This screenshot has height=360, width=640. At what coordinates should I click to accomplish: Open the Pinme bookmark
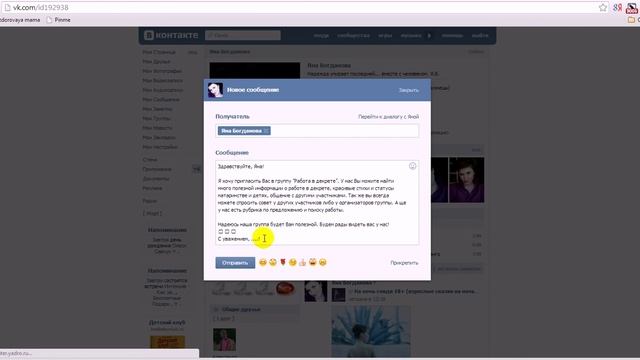pyautogui.click(x=58, y=20)
